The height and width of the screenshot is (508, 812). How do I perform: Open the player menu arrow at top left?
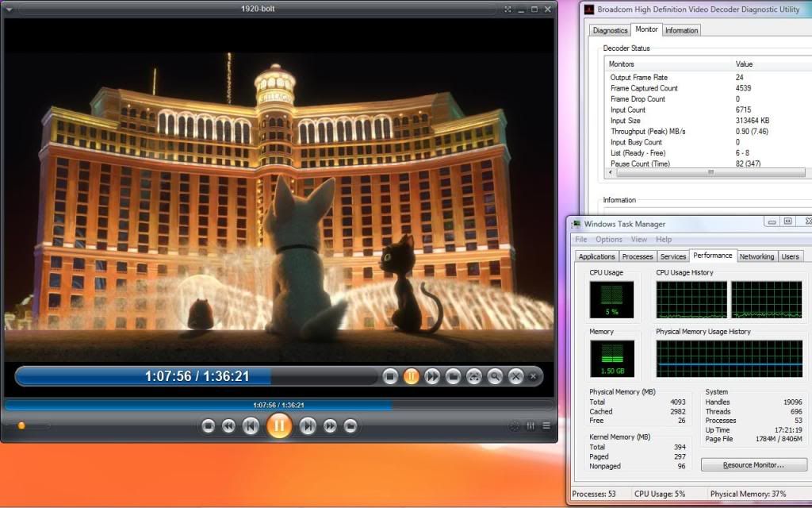click(9, 9)
